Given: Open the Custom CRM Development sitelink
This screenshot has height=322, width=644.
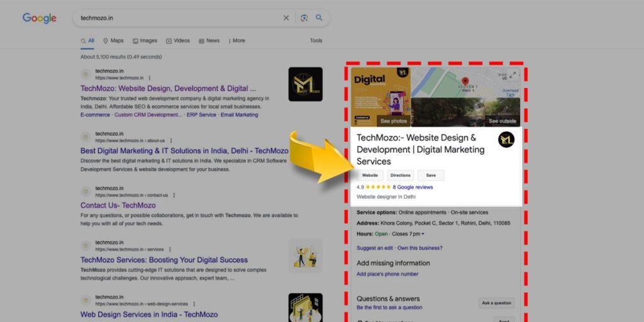Looking at the screenshot, I should click(148, 115).
